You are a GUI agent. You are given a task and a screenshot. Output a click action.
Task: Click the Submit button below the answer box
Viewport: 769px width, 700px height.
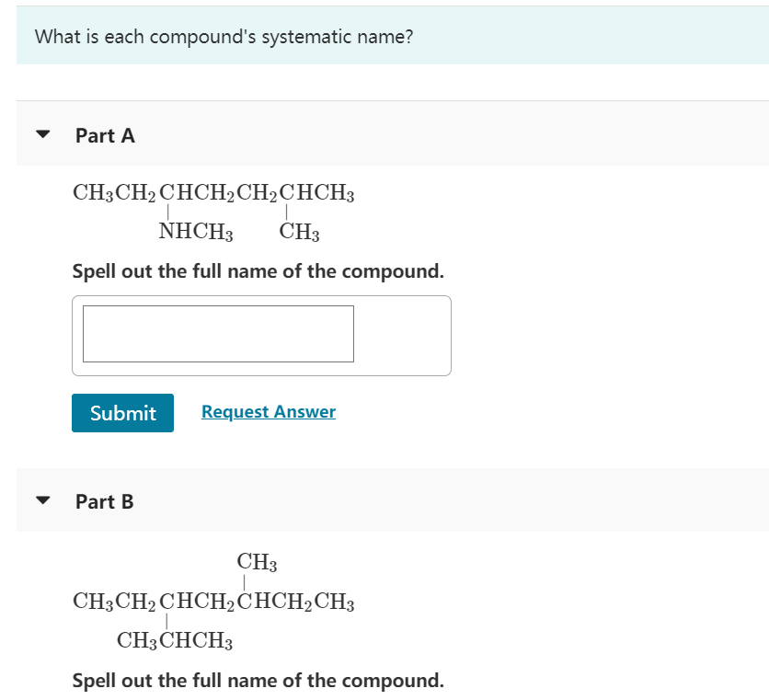[122, 413]
